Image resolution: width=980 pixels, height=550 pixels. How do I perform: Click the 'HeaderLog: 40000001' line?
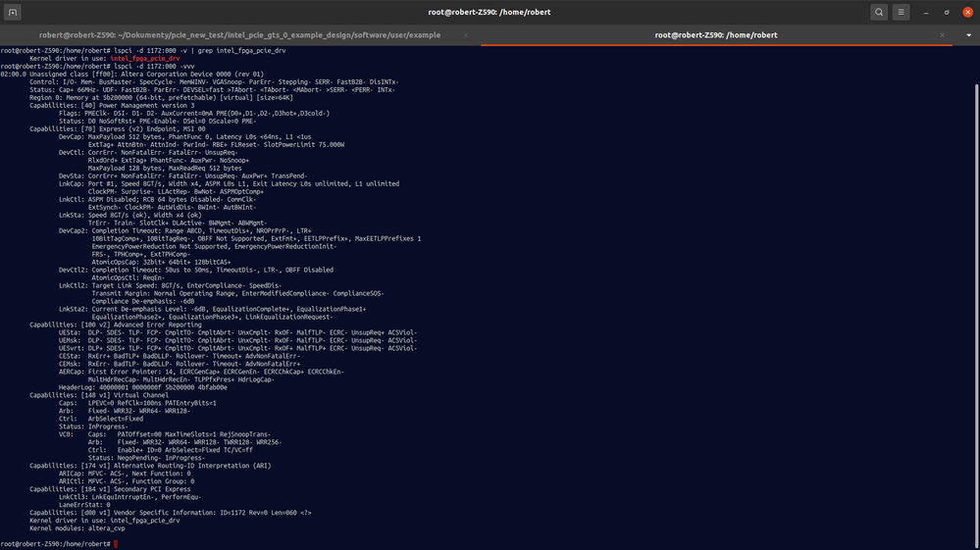(143, 387)
